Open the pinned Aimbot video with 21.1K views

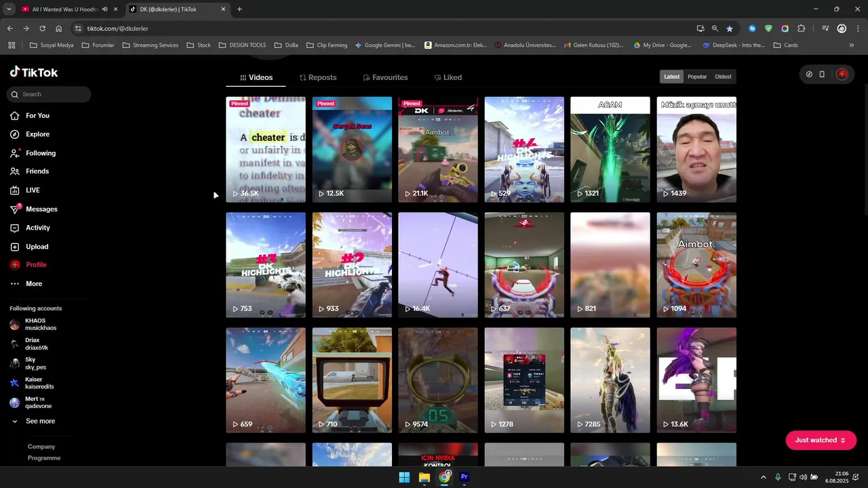(x=438, y=150)
